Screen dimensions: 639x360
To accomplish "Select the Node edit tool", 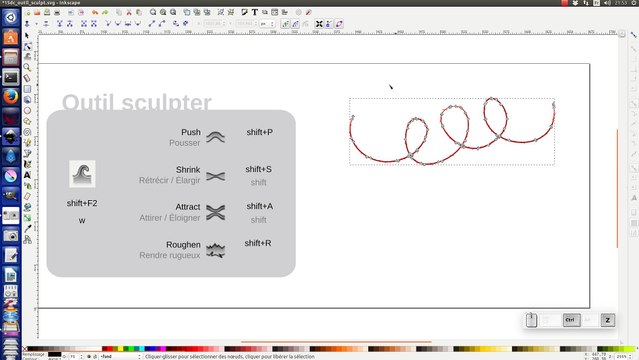I will click(27, 46).
